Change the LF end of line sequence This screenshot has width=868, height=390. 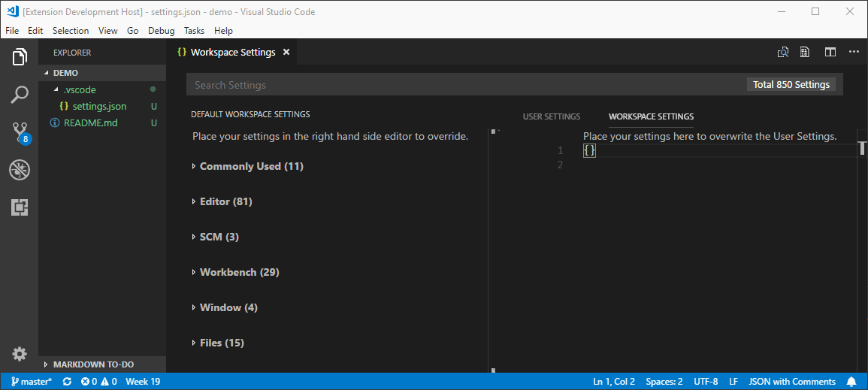click(x=733, y=381)
